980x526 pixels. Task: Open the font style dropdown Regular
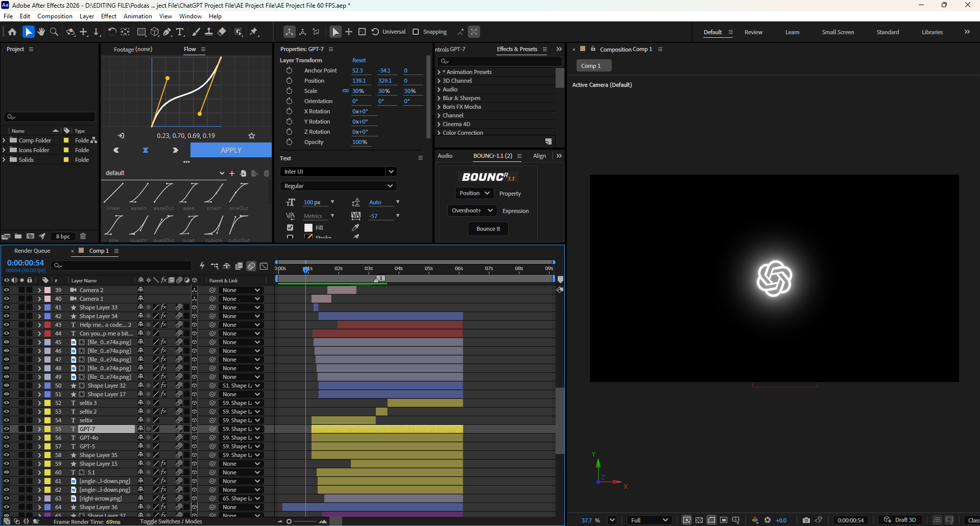pos(339,186)
